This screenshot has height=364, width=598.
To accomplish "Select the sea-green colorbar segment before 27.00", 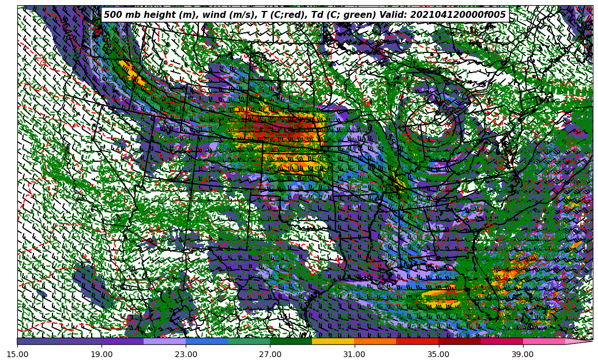I will [x=249, y=341].
